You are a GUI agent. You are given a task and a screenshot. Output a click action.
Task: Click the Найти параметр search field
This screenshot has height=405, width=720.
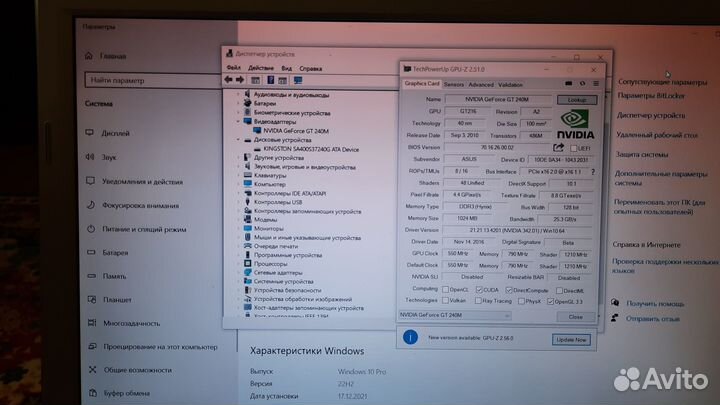coord(153,80)
